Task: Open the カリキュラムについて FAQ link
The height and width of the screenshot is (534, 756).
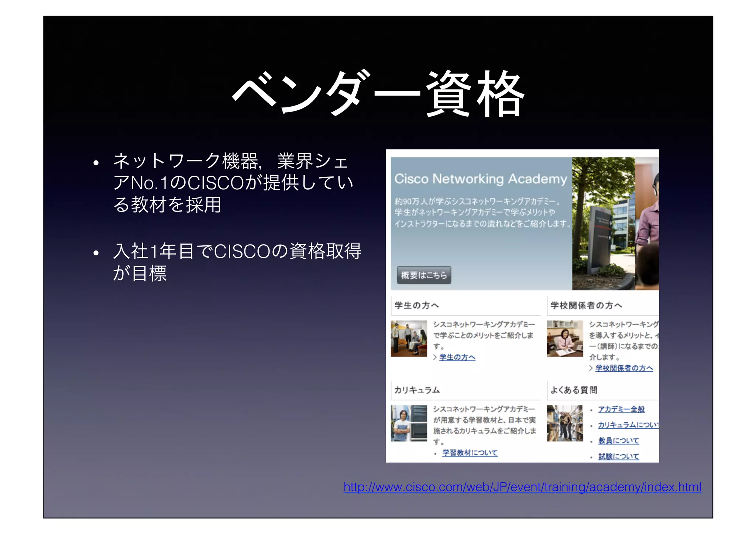Action: [628, 425]
